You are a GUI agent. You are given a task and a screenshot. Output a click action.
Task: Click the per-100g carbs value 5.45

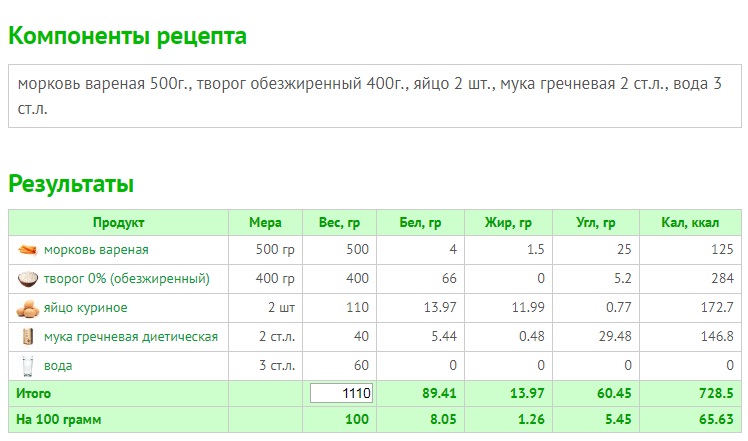[619, 420]
